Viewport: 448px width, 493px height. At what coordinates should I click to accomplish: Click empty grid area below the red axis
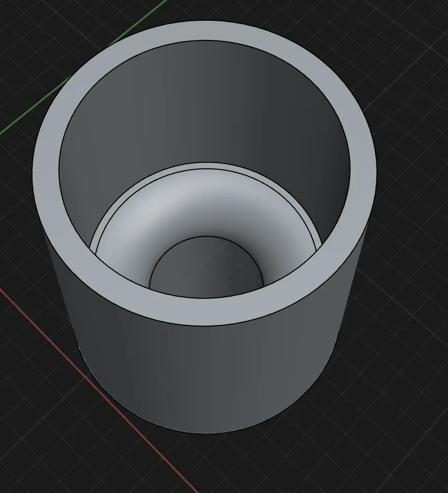point(52,441)
